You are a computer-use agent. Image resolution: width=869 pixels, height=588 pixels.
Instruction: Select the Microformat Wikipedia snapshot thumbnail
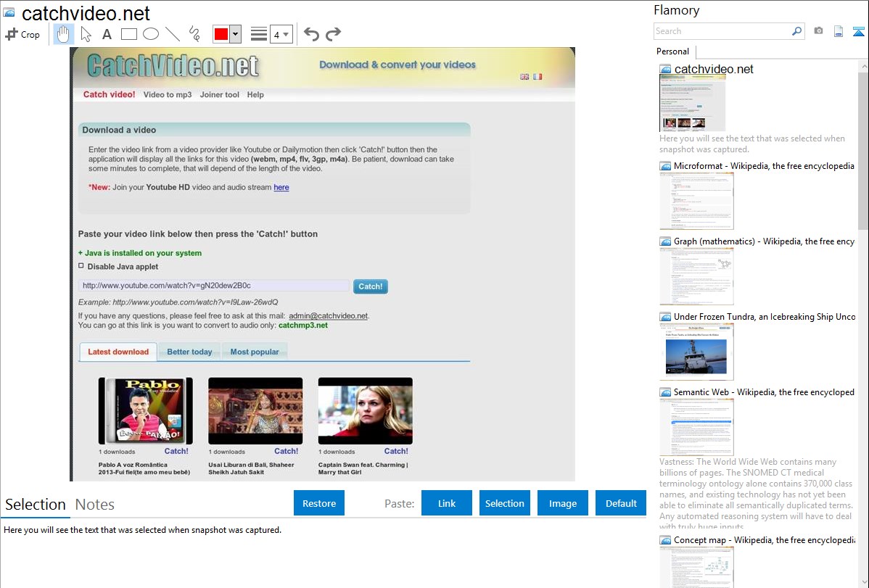coord(696,201)
